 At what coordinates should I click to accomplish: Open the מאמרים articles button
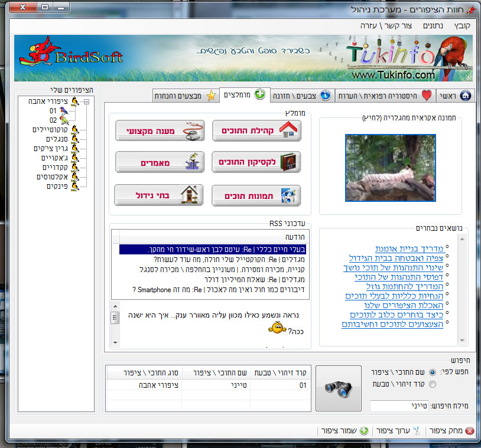[160, 162]
